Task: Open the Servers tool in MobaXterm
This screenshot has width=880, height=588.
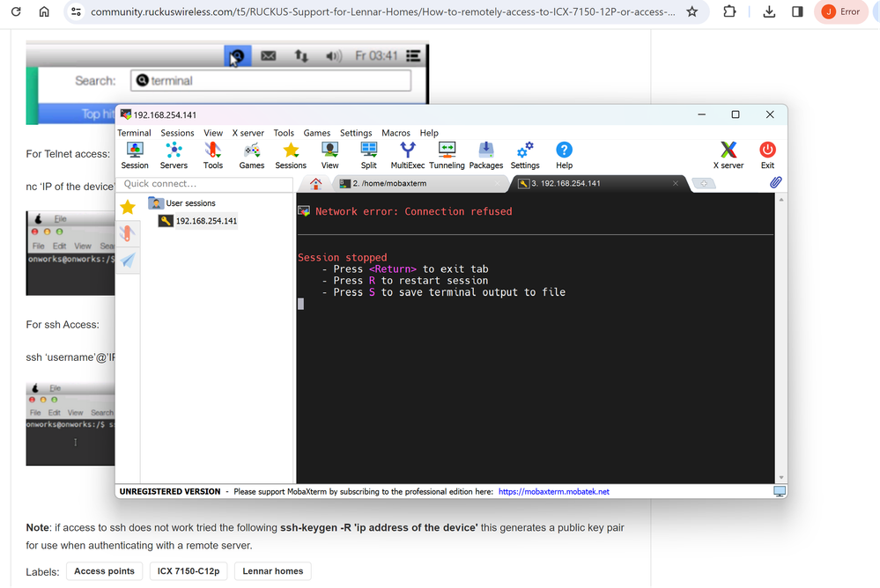Action: [x=174, y=155]
